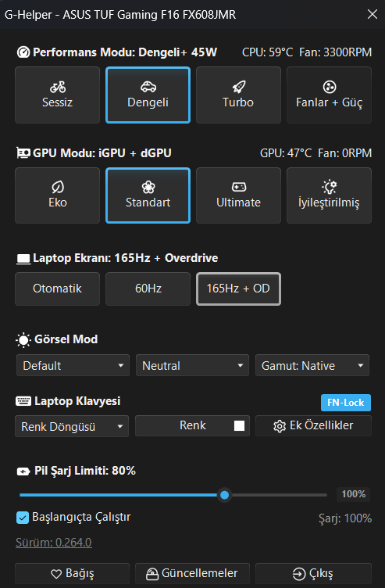
Task: Select Ultimate GPU gamepad mode
Action: tap(238, 195)
